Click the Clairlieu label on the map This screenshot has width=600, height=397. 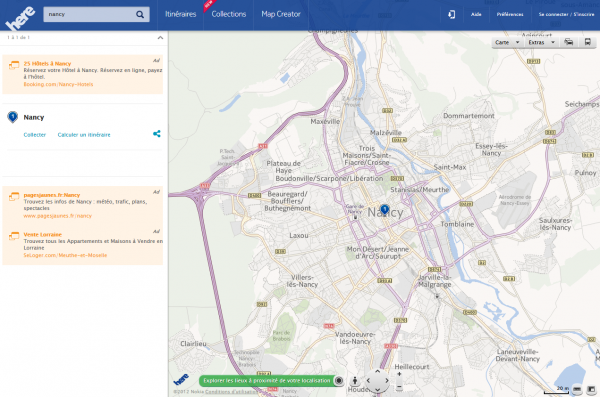193,344
